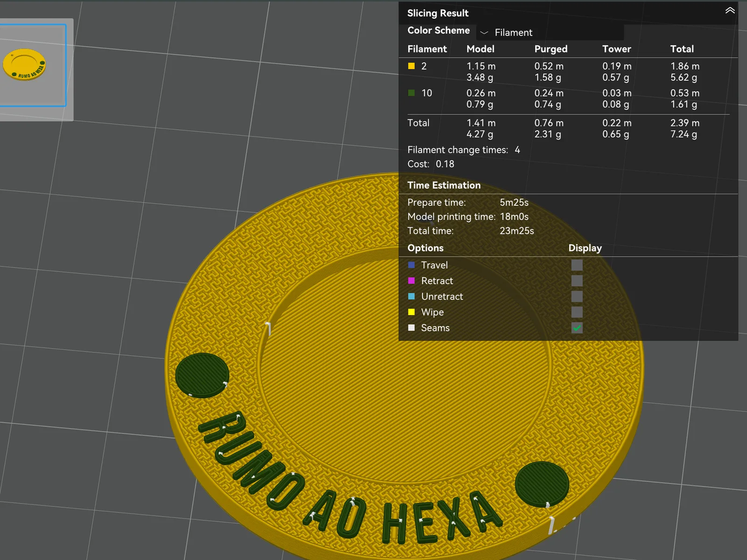Click the green filament 10 color swatch
The height and width of the screenshot is (560, 747).
coord(411,93)
